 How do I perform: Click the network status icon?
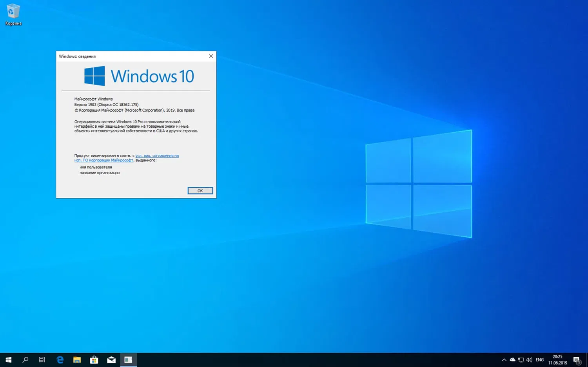pyautogui.click(x=521, y=359)
